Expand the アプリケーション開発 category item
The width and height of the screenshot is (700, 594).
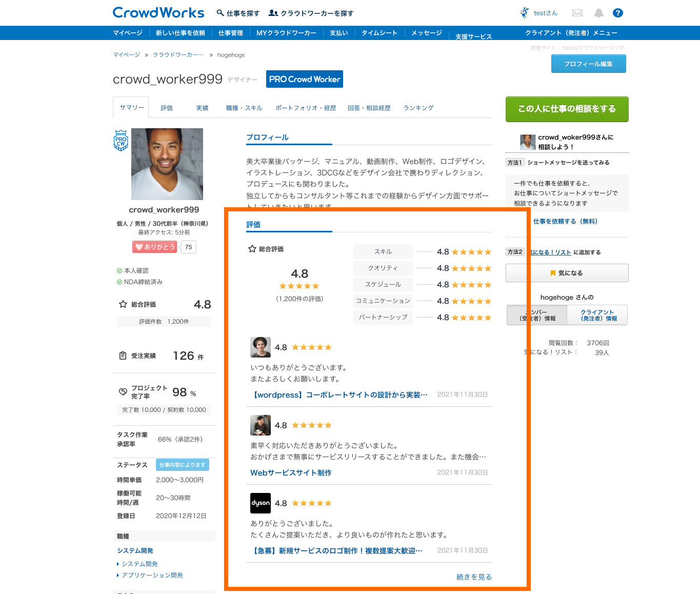152,576
